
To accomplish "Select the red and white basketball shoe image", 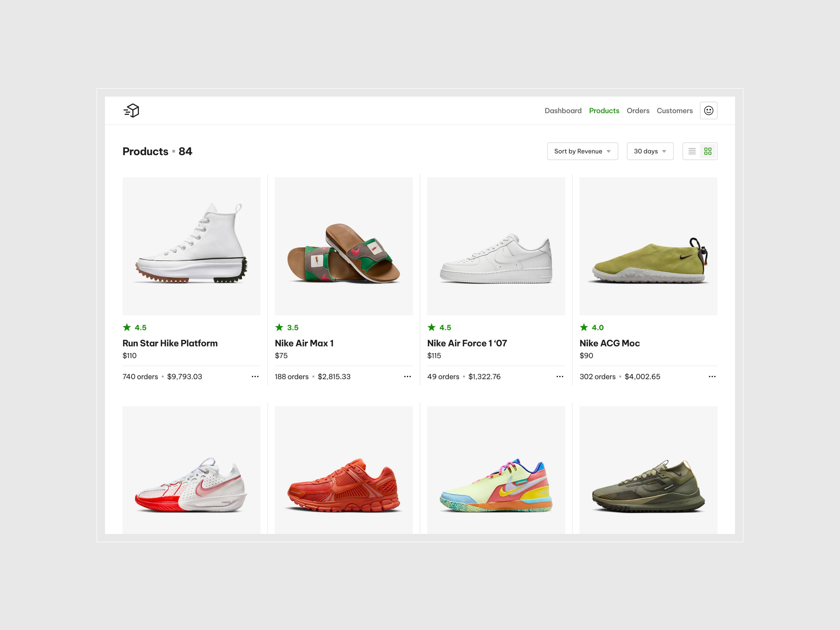I will [x=191, y=470].
